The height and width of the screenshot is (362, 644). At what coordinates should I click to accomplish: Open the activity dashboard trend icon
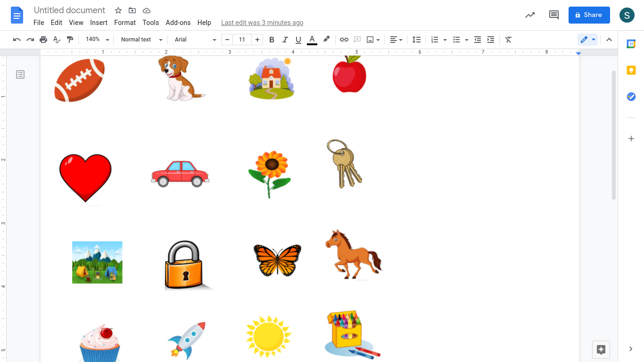530,15
